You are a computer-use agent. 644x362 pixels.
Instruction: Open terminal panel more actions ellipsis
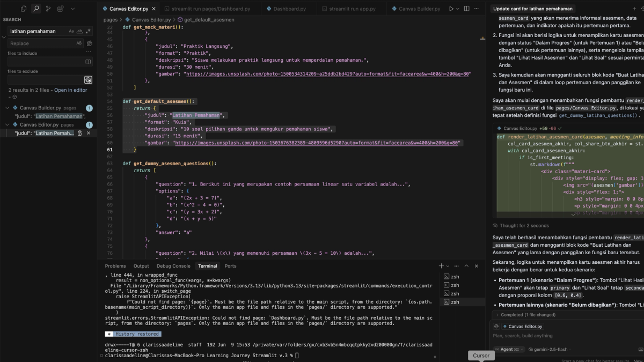(456, 266)
